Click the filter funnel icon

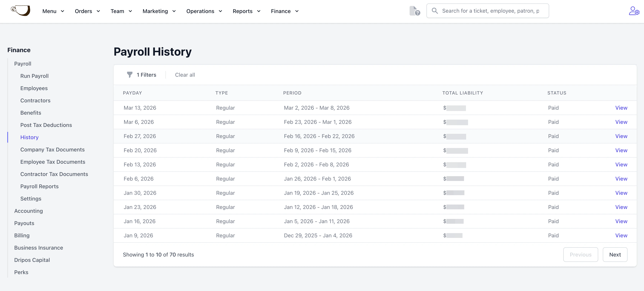point(130,75)
